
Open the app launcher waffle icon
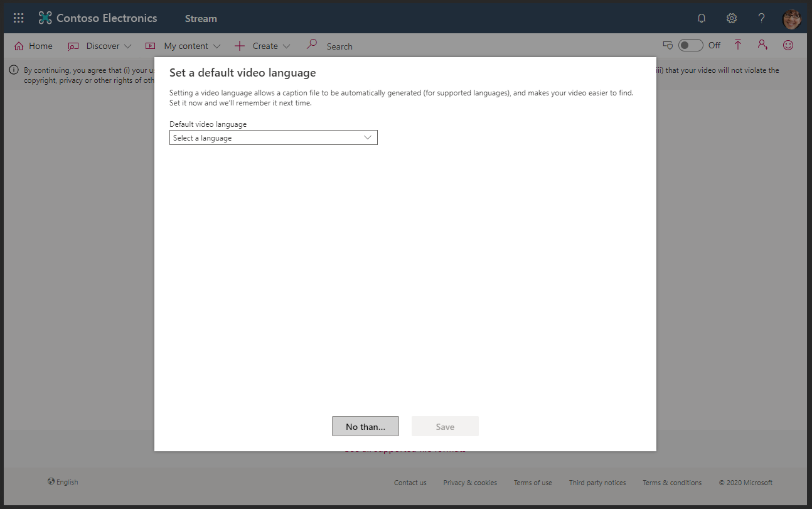pos(19,18)
